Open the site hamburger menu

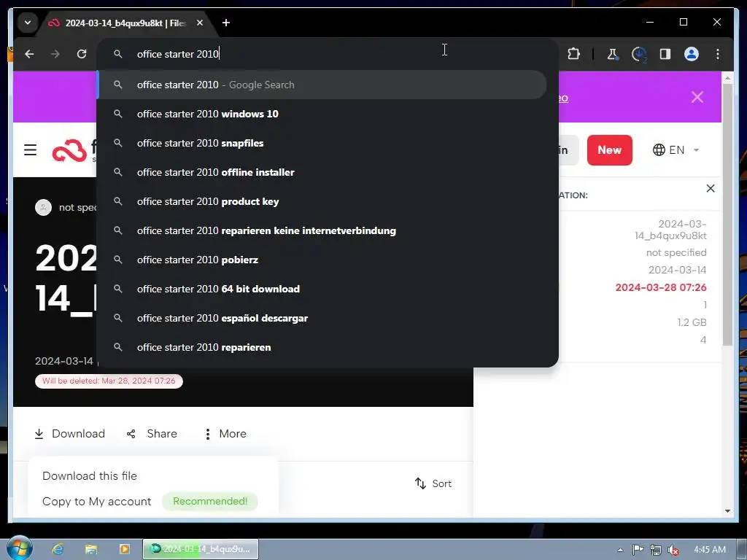[x=31, y=150]
